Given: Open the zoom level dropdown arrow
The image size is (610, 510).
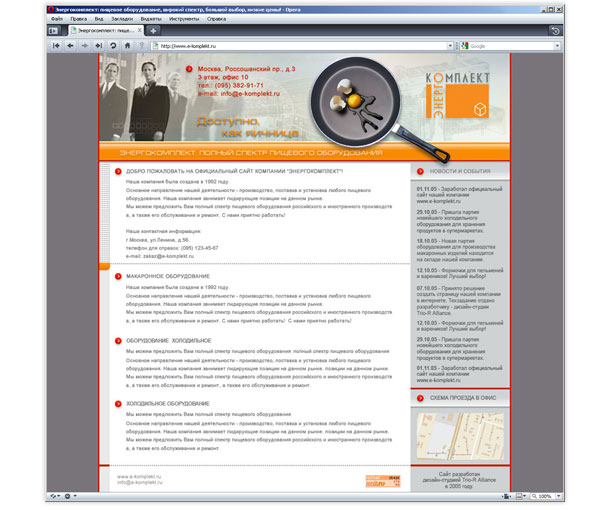Looking at the screenshot, I should click(559, 496).
